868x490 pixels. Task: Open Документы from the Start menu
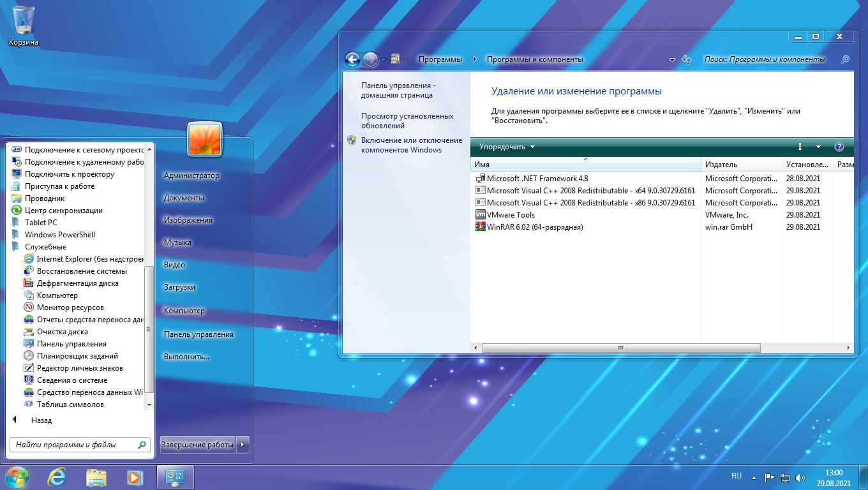[184, 198]
